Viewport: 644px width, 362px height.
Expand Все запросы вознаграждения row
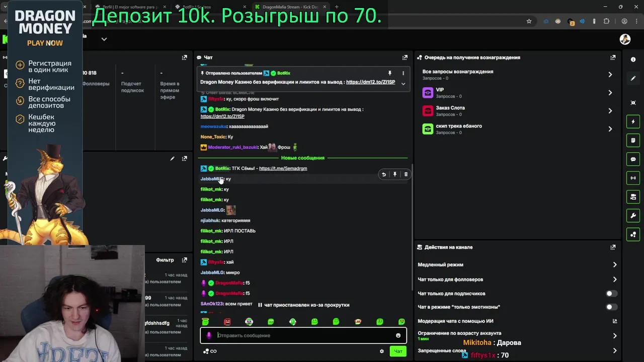pyautogui.click(x=518, y=74)
